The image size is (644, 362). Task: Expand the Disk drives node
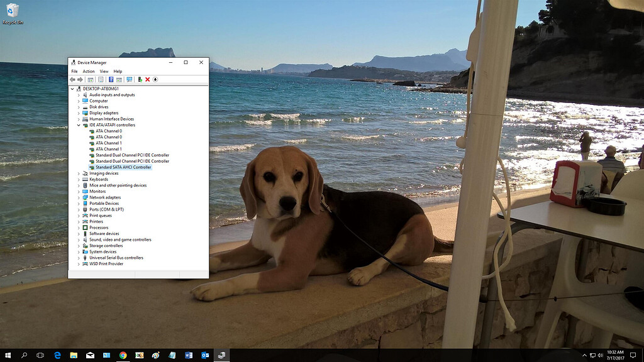[79, 107]
